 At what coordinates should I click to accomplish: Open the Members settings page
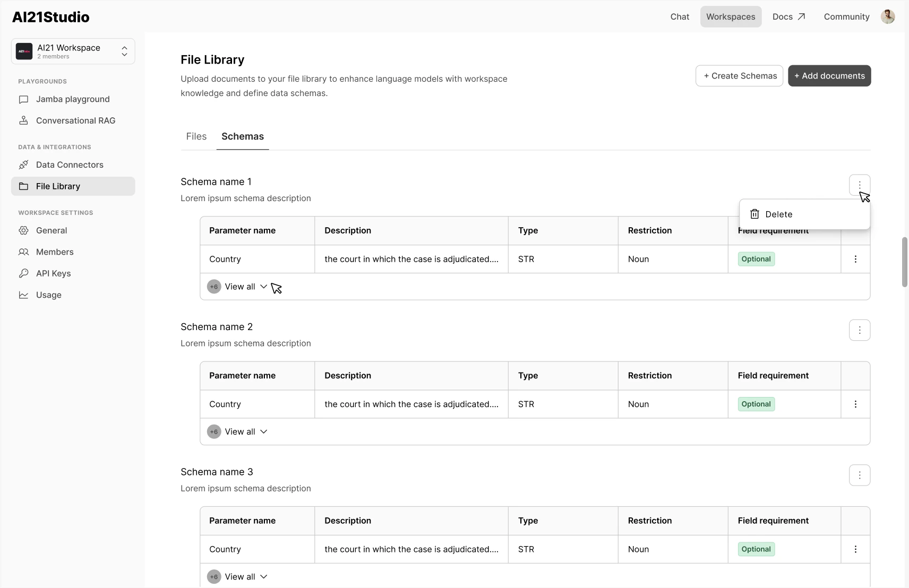coord(54,252)
